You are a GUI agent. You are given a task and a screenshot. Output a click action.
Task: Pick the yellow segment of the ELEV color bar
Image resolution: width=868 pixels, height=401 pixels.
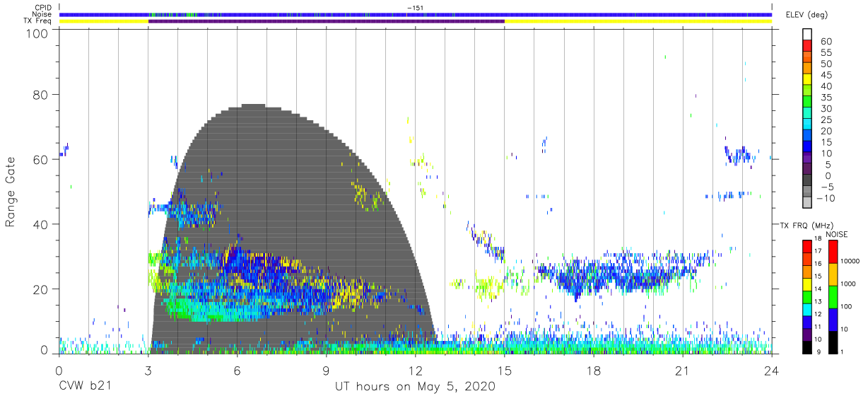[x=807, y=81]
